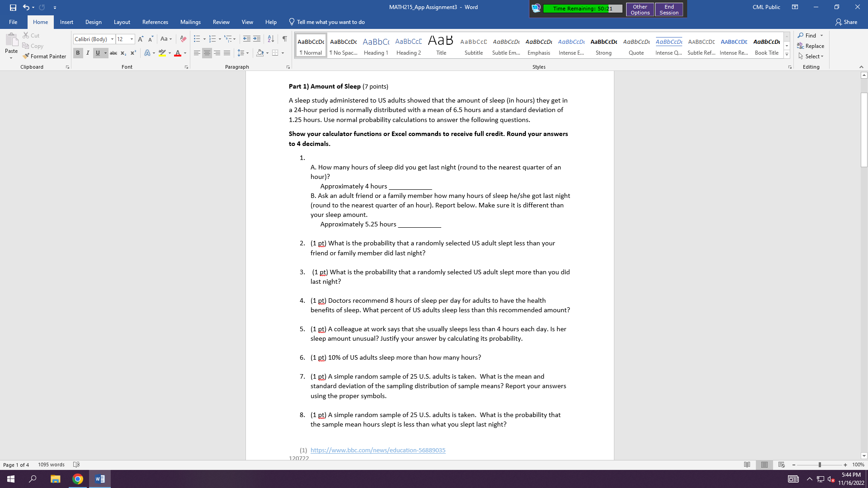Image resolution: width=868 pixels, height=488 pixels.
Task: Click the End Session button
Action: [669, 9]
